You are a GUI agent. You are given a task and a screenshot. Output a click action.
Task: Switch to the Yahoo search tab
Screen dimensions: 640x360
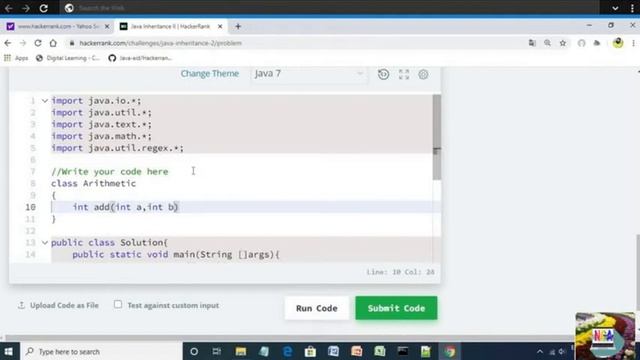[x=58, y=27]
